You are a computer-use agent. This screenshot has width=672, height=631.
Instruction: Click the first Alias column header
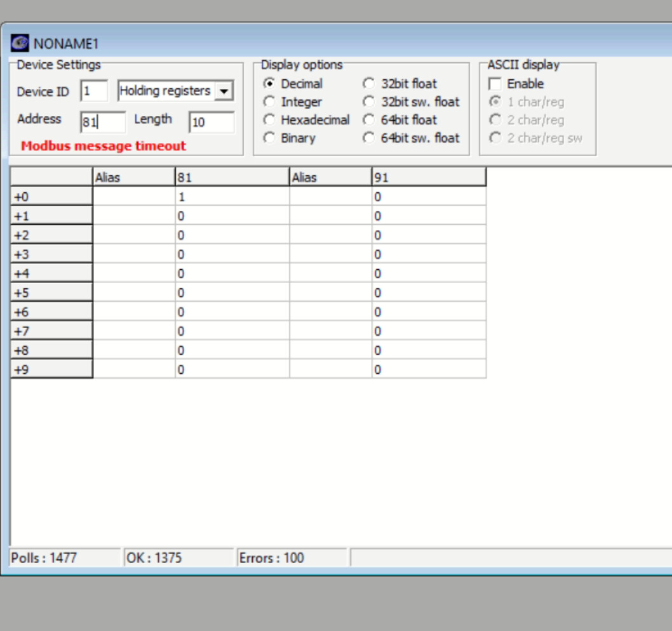coord(133,178)
